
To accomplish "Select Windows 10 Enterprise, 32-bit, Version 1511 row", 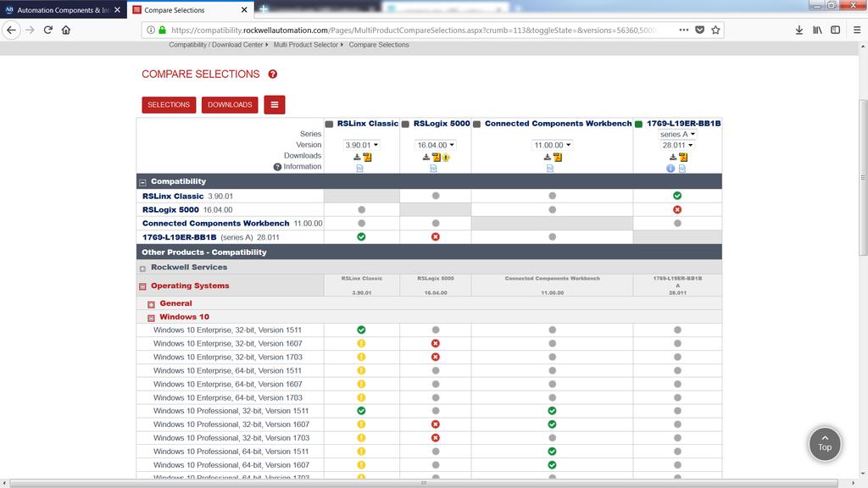I will tap(429, 330).
